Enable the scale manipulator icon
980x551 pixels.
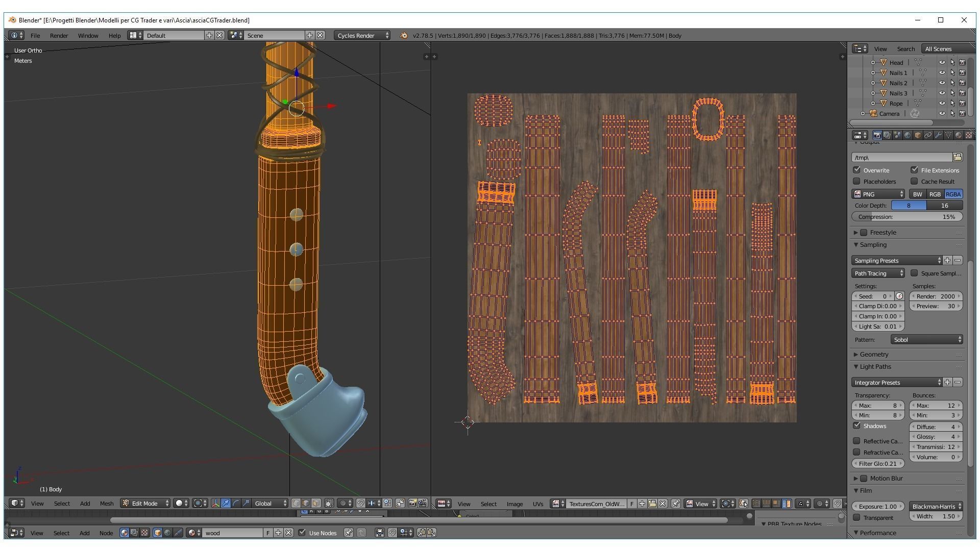pos(246,503)
